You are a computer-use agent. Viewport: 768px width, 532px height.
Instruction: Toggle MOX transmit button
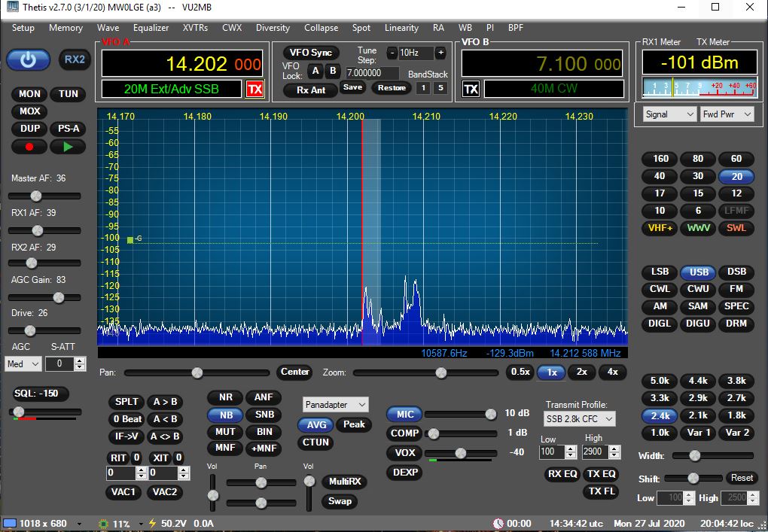tap(29, 111)
